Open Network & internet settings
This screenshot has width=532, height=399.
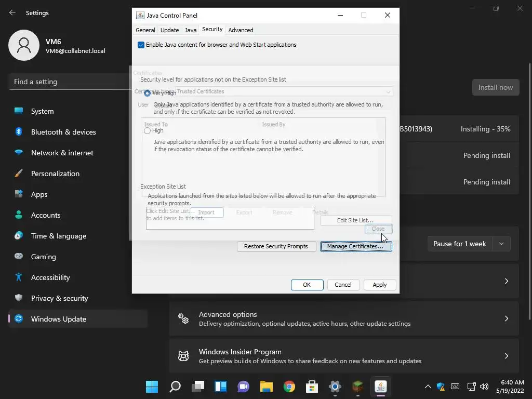[x=78, y=153]
